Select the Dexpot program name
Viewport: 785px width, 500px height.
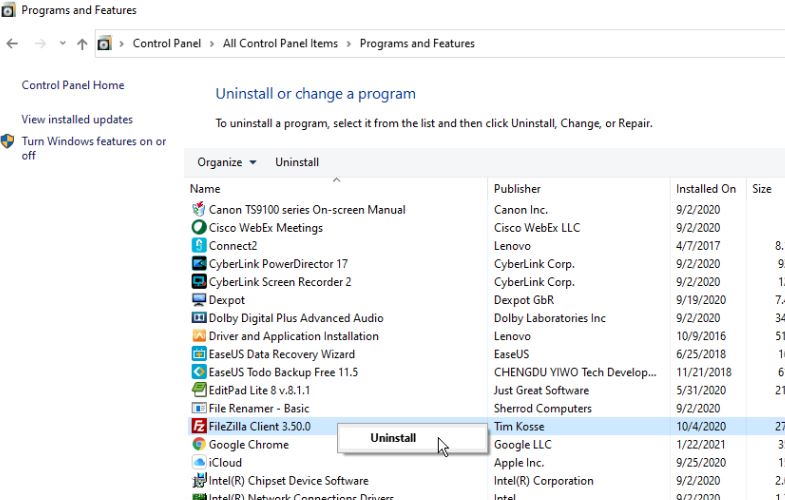[227, 299]
